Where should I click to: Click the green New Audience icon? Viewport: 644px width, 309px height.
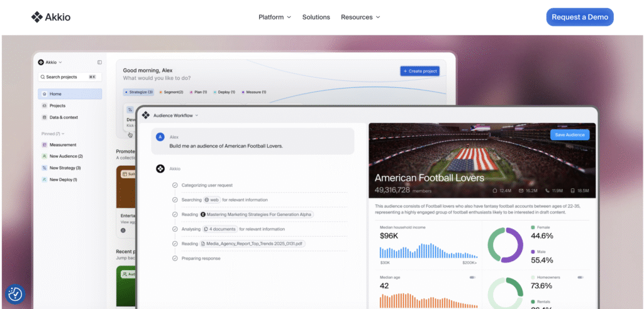(45, 156)
